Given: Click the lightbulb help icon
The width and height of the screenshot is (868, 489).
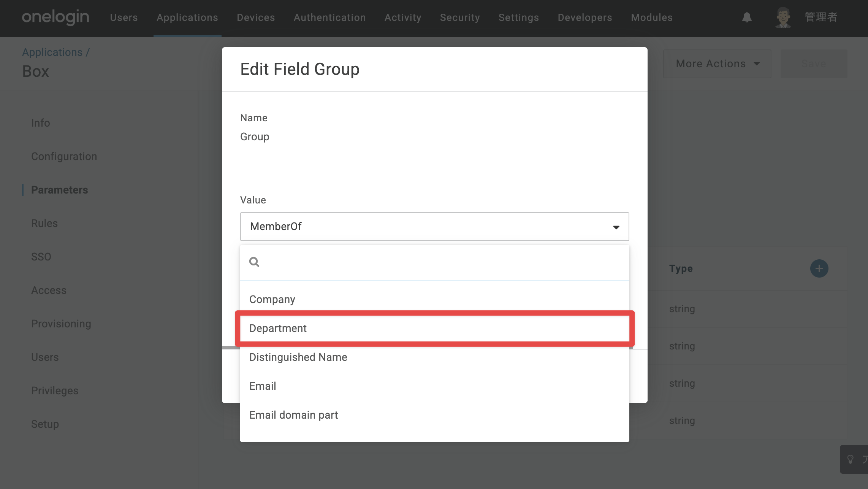Looking at the screenshot, I should (851, 459).
